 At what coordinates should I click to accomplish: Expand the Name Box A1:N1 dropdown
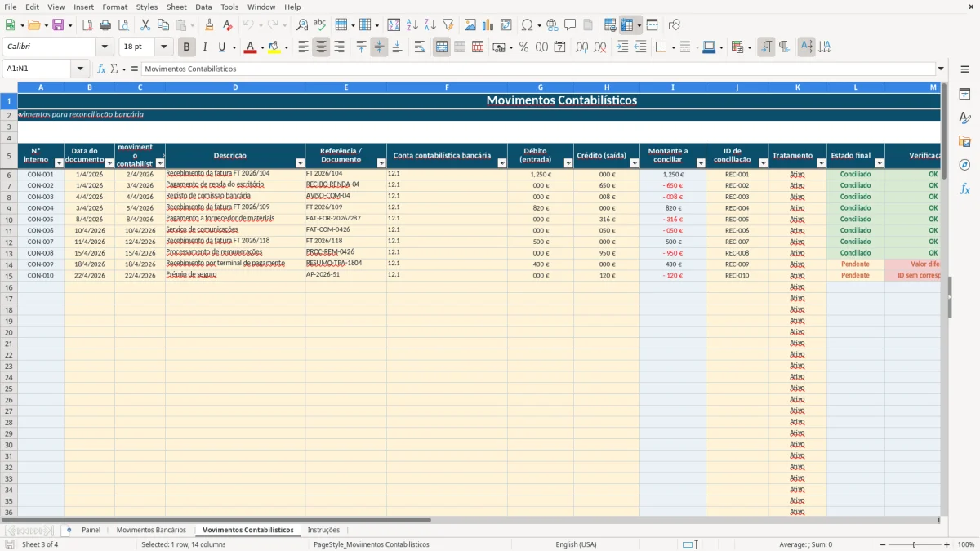point(80,69)
